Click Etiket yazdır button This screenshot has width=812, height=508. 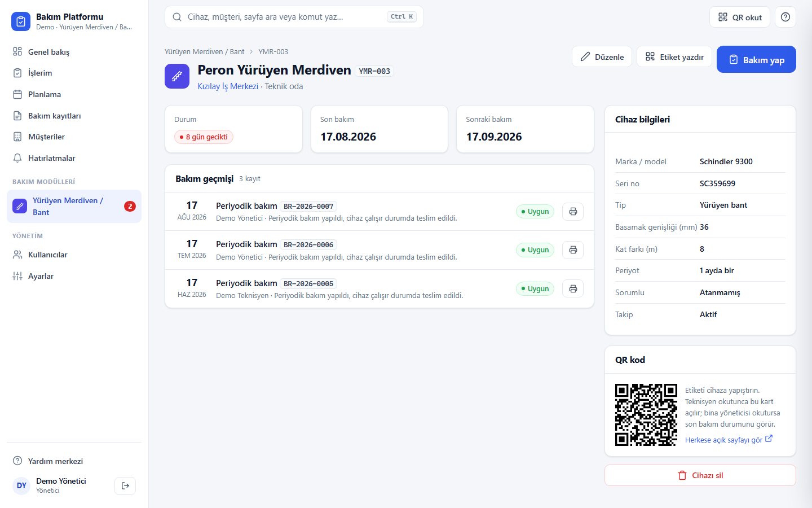(674, 56)
